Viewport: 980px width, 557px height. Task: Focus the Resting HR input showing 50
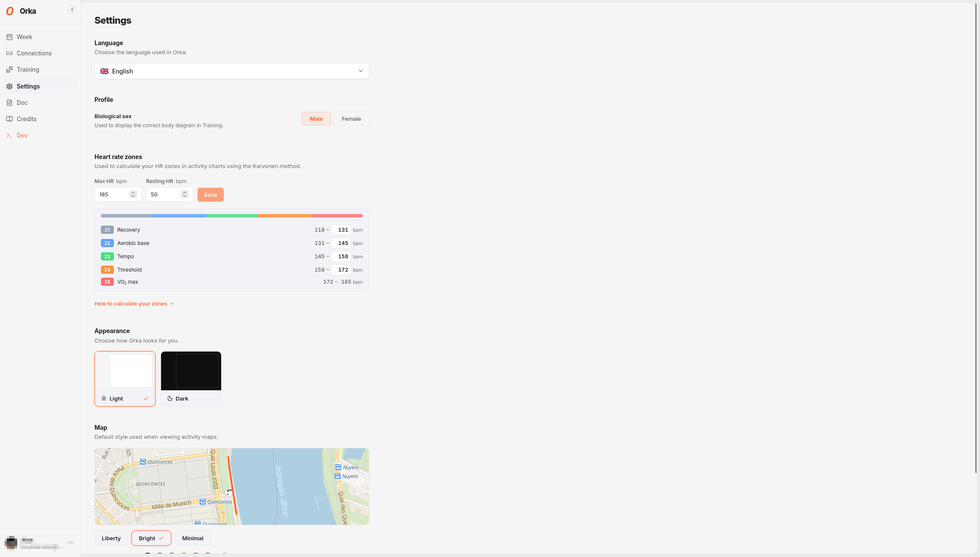(170, 195)
